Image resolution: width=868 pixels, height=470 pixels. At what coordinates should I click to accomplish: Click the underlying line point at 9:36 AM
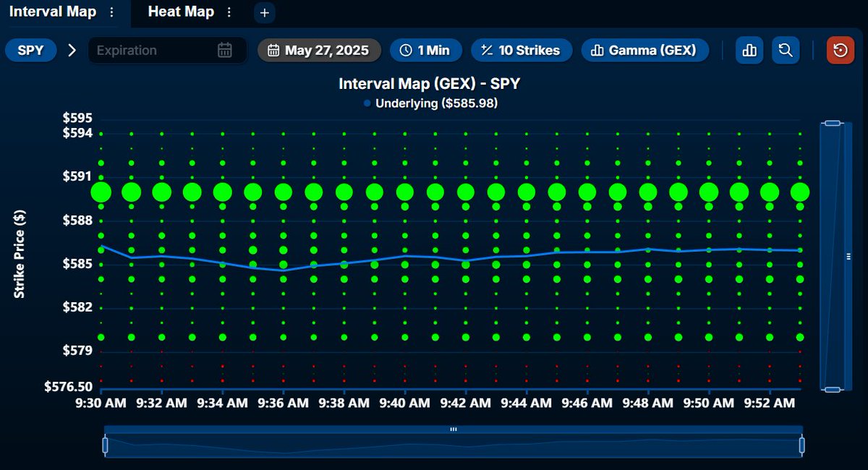click(284, 270)
